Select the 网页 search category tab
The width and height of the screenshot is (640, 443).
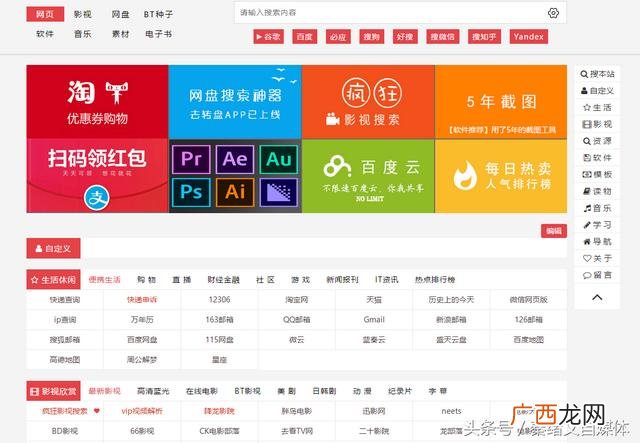click(45, 14)
